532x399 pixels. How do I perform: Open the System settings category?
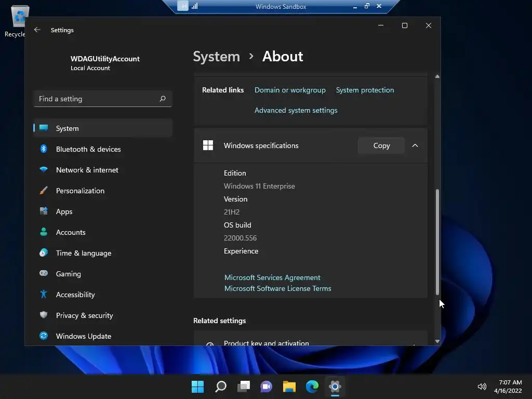pyautogui.click(x=103, y=128)
